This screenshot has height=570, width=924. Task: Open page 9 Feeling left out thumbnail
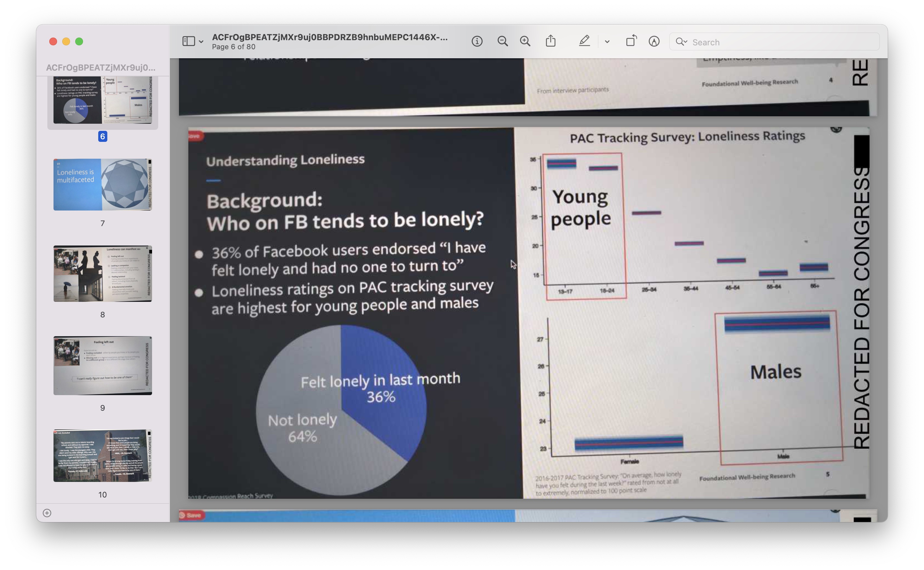103,366
